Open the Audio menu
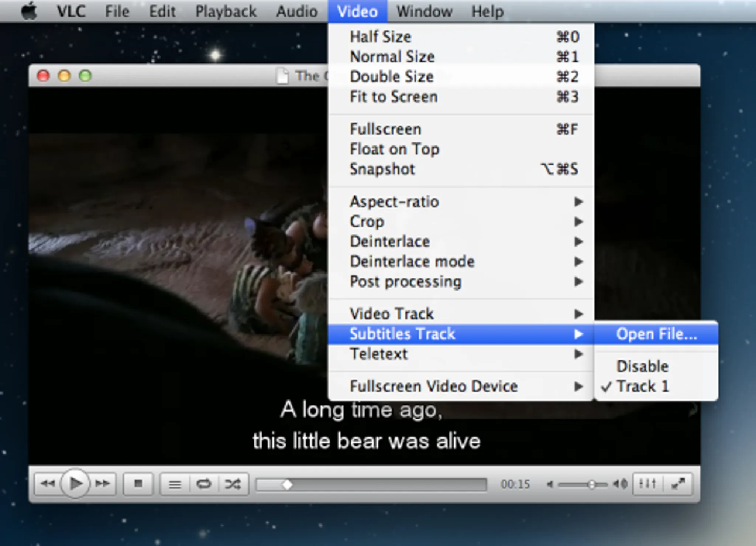 pos(296,11)
